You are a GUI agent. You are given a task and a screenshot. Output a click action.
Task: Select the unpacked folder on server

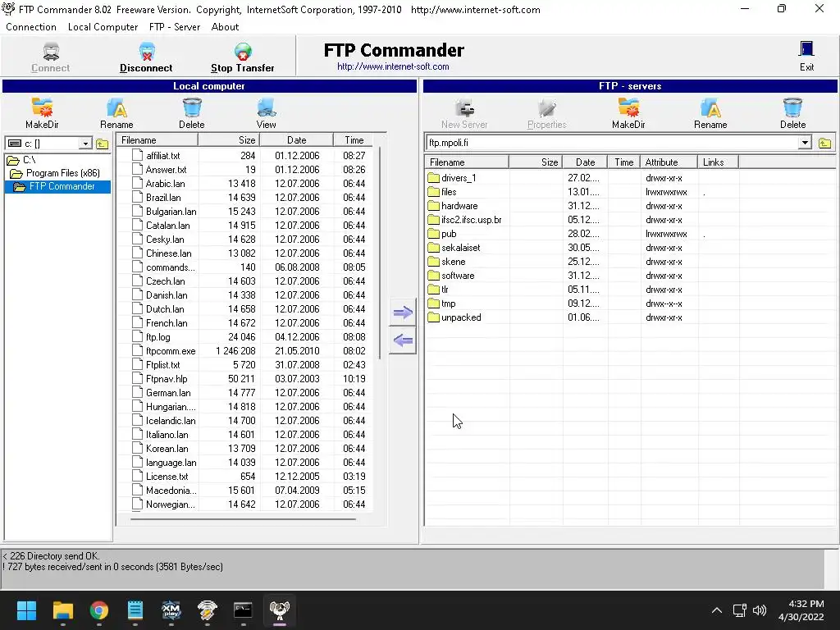[454, 317]
